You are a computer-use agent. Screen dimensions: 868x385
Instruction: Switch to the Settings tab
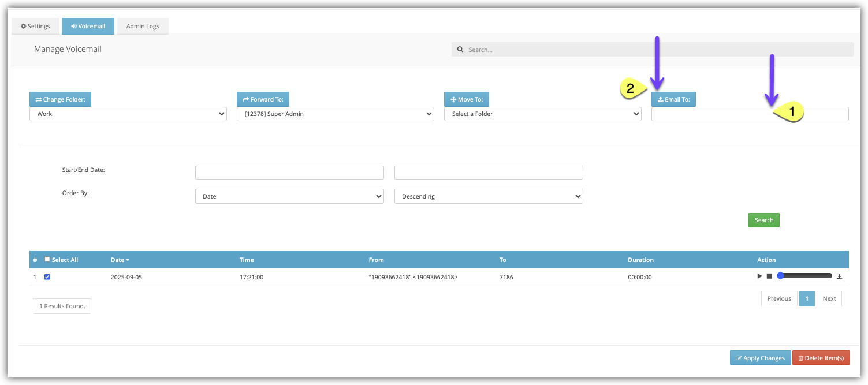tap(35, 26)
